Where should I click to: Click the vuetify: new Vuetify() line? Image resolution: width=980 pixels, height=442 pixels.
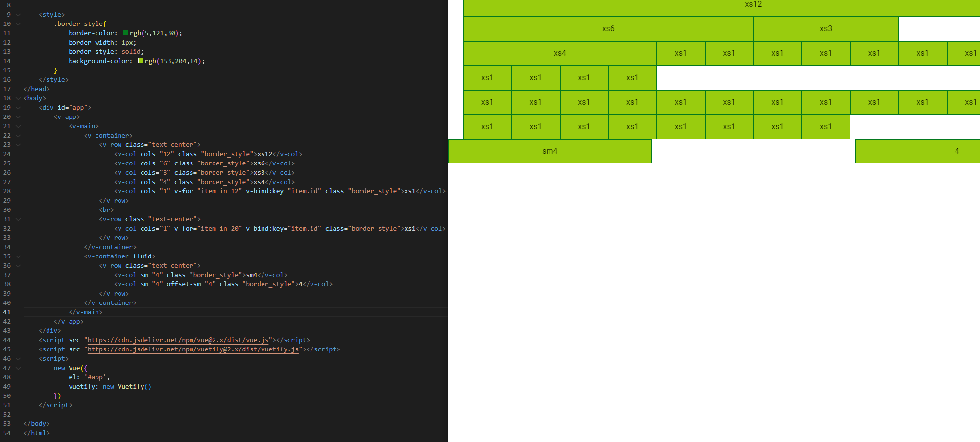(110, 387)
